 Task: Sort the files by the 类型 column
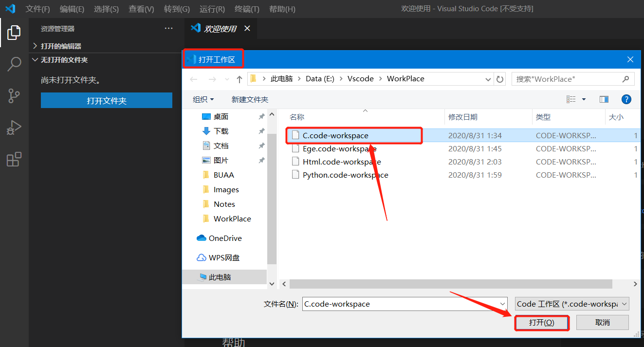tap(543, 117)
